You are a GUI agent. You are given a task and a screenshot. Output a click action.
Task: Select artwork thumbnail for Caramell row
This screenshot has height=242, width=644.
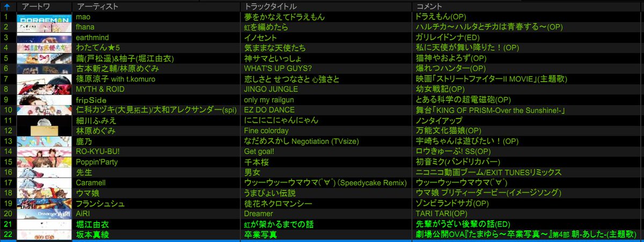pyautogui.click(x=45, y=183)
